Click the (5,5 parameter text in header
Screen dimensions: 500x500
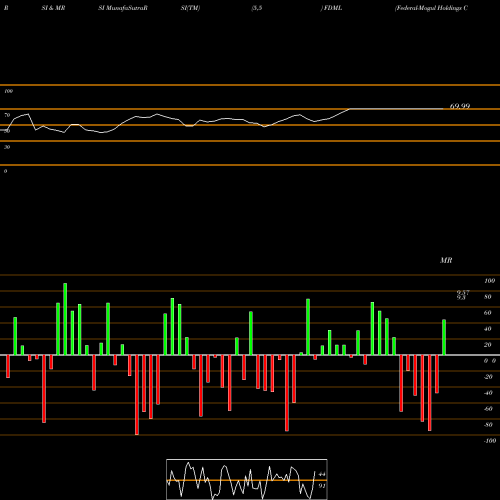coord(257,8)
